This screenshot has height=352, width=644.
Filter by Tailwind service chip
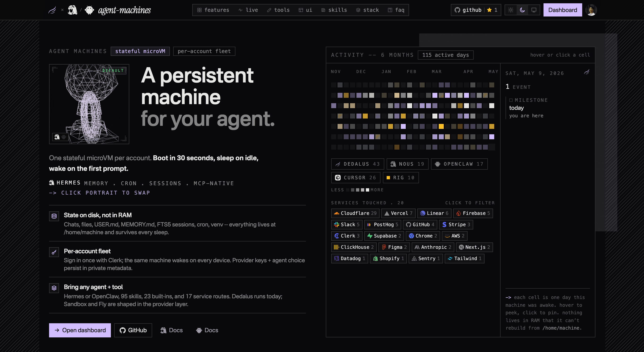pyautogui.click(x=464, y=258)
